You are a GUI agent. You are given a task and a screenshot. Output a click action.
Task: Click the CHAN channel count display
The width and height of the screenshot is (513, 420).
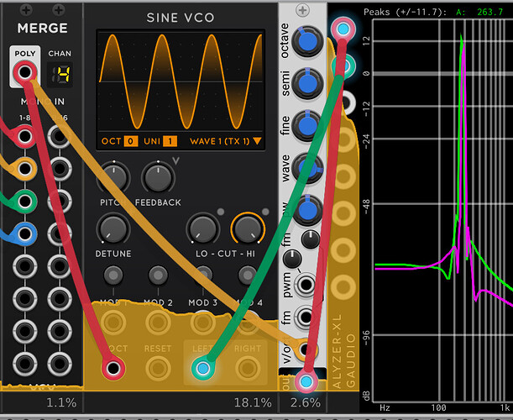tap(60, 73)
